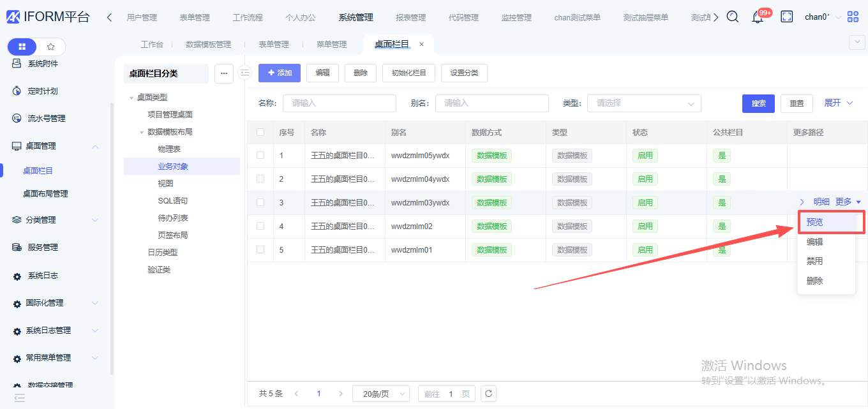This screenshot has height=409, width=868.
Task: Toggle fullscreen mode icon in header
Action: pyautogui.click(x=787, y=17)
